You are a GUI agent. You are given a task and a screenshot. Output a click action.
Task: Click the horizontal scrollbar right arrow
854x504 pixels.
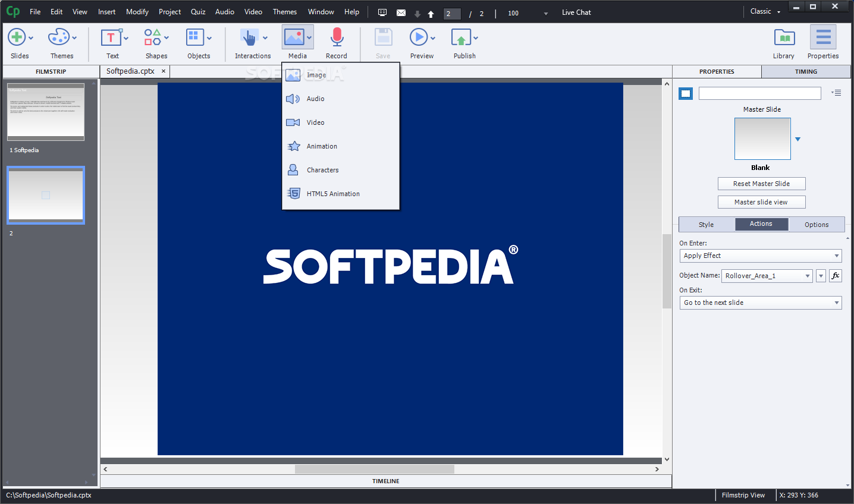(x=657, y=469)
